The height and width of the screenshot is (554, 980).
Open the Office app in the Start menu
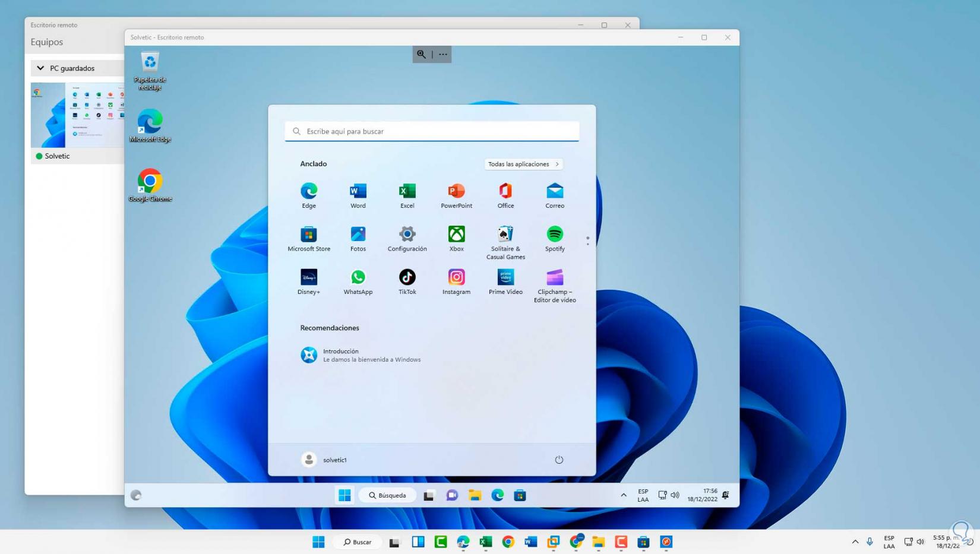point(505,195)
